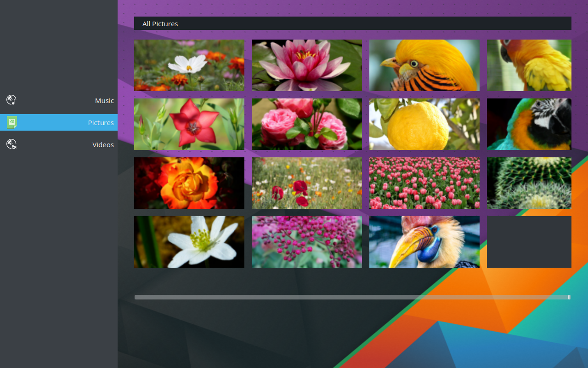View the red star-shaped flower image
Viewport: 588px width, 368px height.
coord(189,124)
